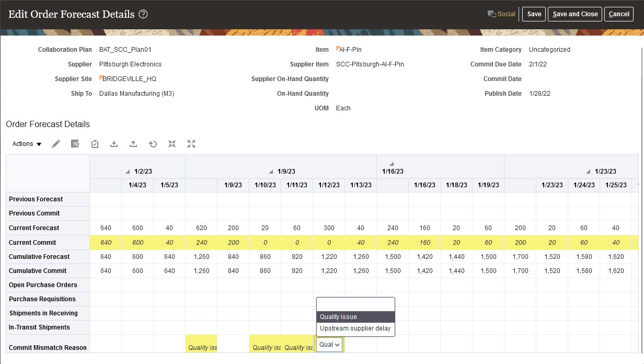The width and height of the screenshot is (644, 364).
Task: Click the 'Open Purchase Orders' row header
Action: (x=48, y=285)
